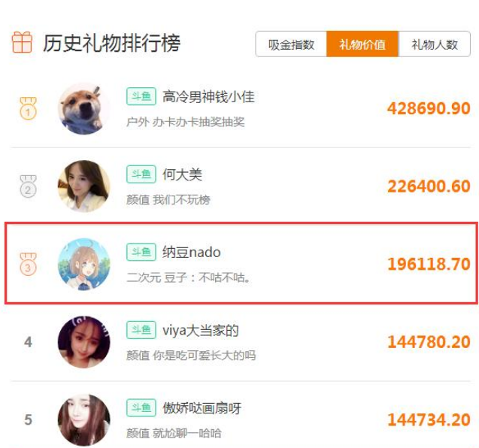Viewport: 479px width, 448px height.
Task: Click the bronze rank 3 medal icon
Action: [28, 264]
